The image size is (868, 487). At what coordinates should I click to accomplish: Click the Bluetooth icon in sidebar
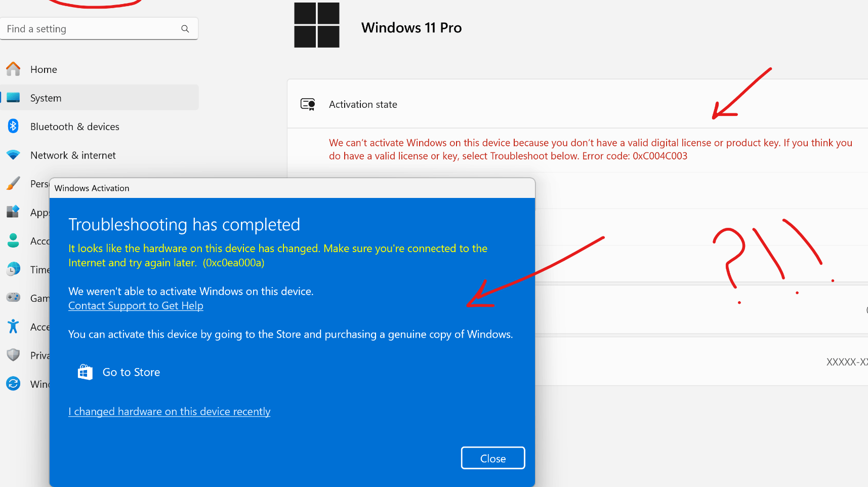pos(13,126)
